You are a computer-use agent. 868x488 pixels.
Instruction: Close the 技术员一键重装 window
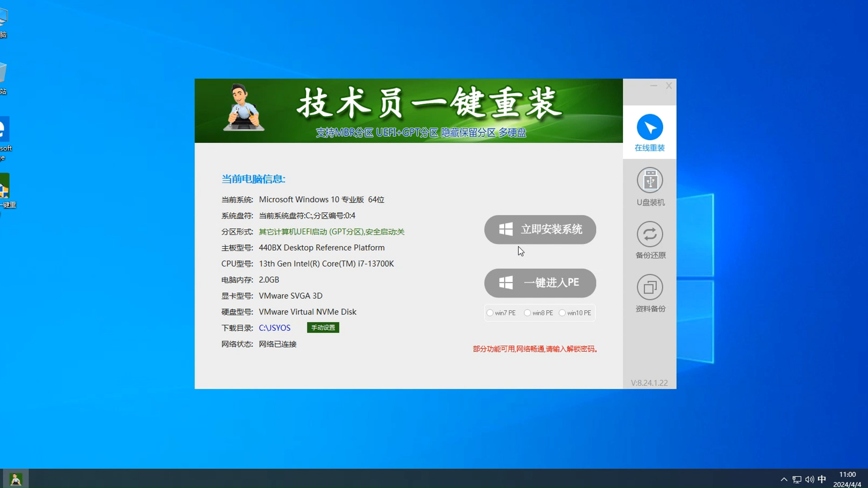(x=669, y=86)
